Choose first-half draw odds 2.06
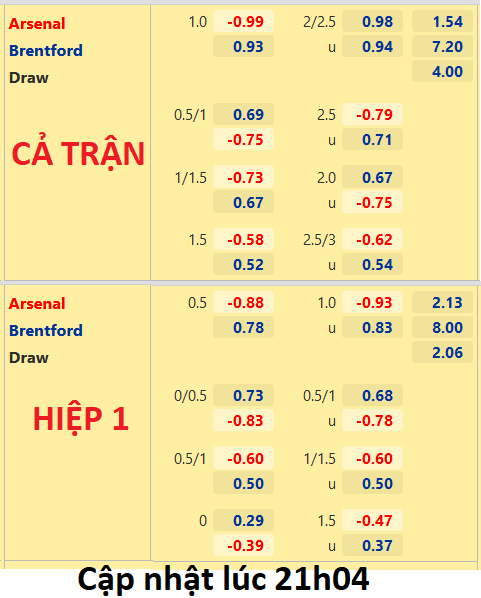Image resolution: width=481 pixels, height=598 pixels. pyautogui.click(x=442, y=352)
